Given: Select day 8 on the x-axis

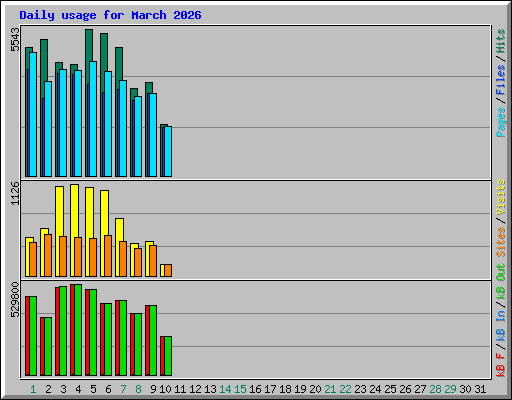Looking at the screenshot, I should [138, 389].
